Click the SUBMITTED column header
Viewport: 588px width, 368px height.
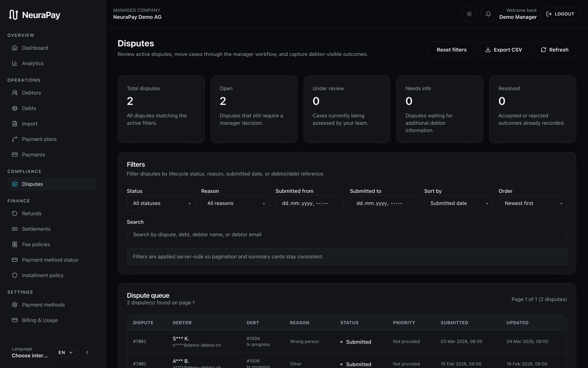(454, 323)
